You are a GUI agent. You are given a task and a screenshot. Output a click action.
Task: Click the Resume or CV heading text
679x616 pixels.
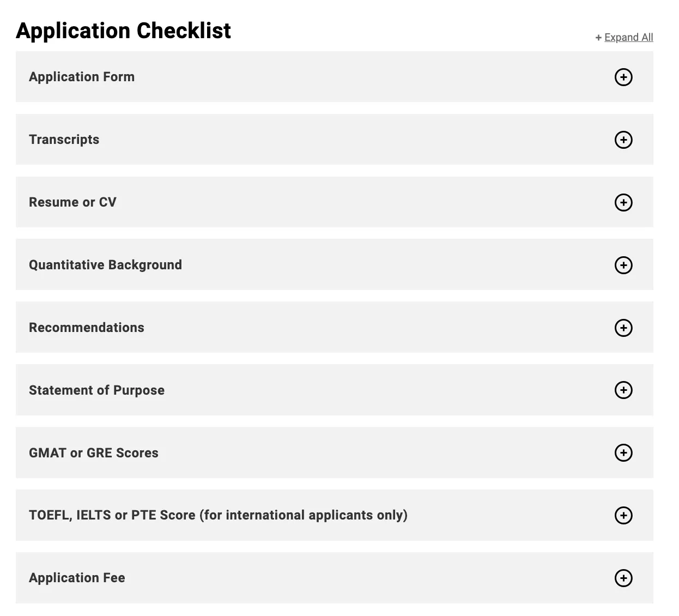72,202
